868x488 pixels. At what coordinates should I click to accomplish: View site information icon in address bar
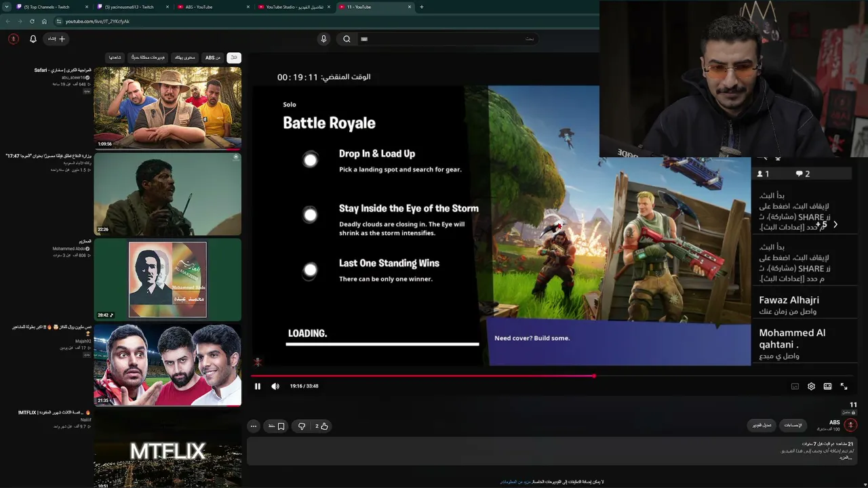(59, 21)
